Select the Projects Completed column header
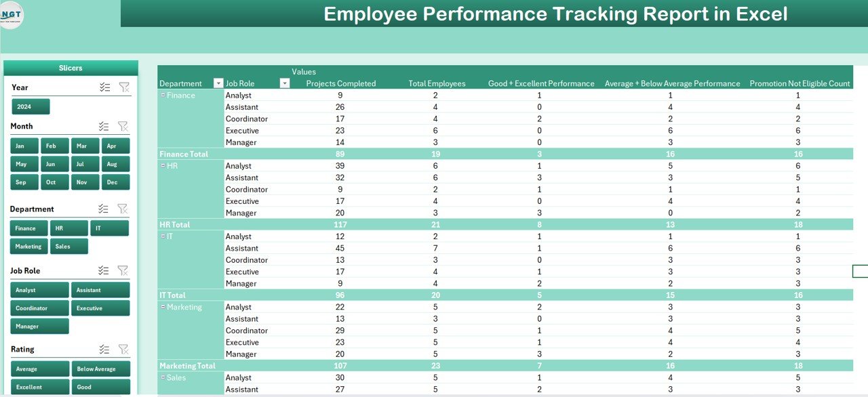 pyautogui.click(x=340, y=83)
